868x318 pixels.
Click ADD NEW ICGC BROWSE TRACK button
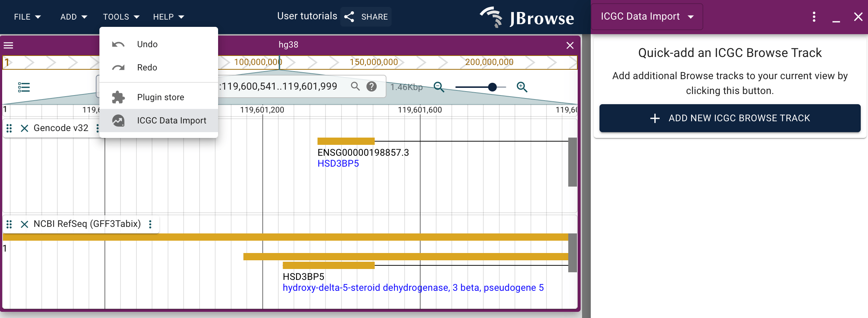730,118
